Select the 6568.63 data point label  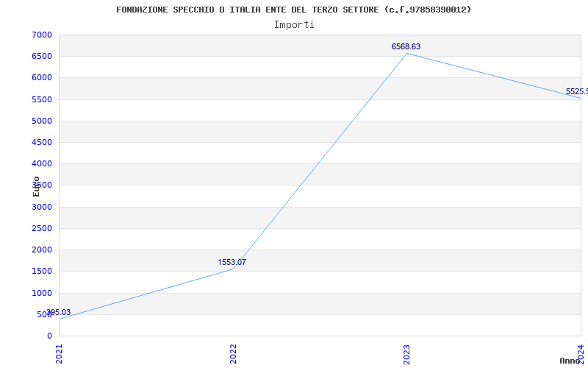coord(406,46)
